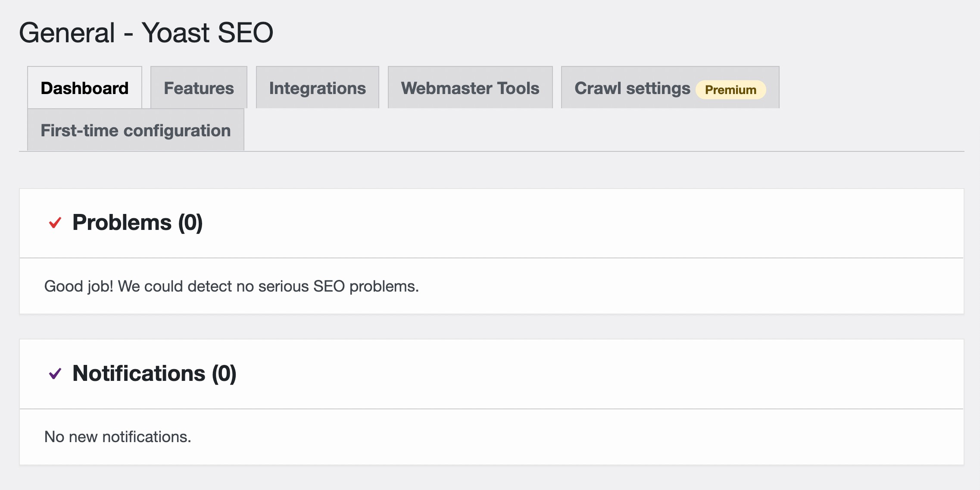Screen dimensions: 980x490
Task: Click the Dashboard tab label text
Action: (x=84, y=87)
